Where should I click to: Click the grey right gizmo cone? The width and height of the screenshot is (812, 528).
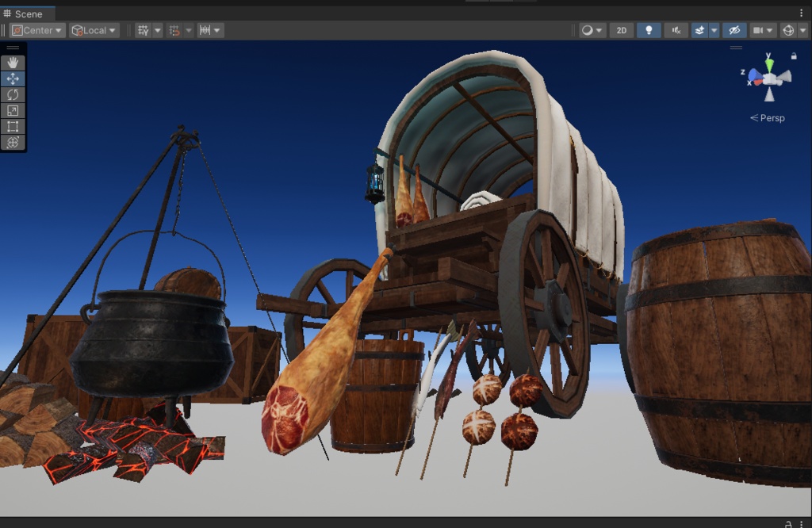point(784,78)
